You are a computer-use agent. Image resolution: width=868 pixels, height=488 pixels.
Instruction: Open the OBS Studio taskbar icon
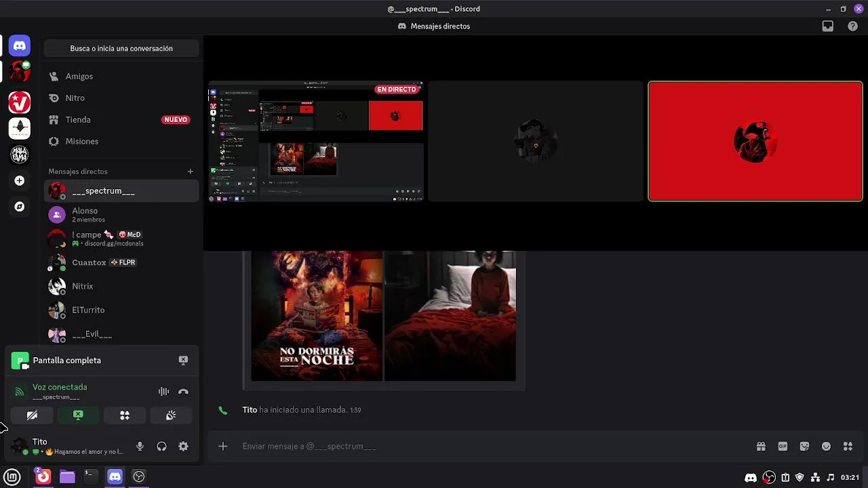pos(139,476)
